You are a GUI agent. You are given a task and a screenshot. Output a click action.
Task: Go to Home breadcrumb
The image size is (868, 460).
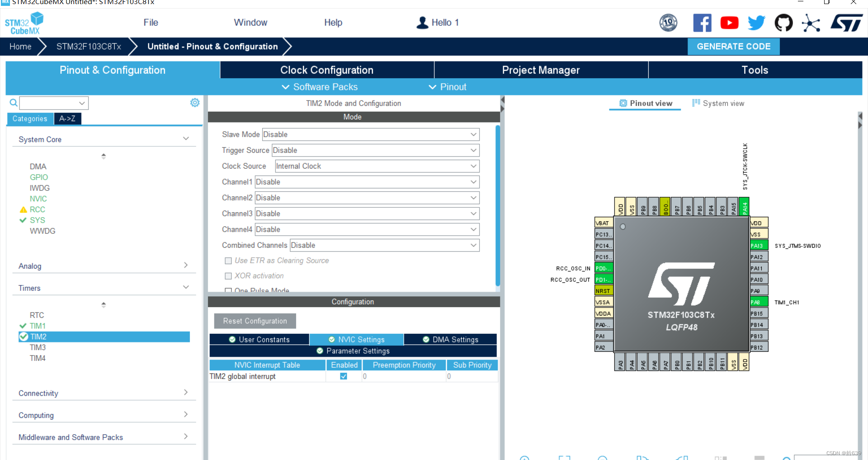(20, 47)
